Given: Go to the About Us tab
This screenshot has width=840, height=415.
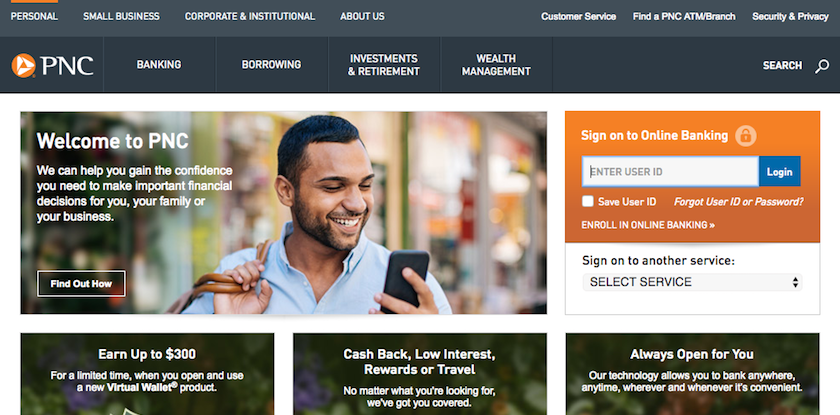Looking at the screenshot, I should pos(362,17).
